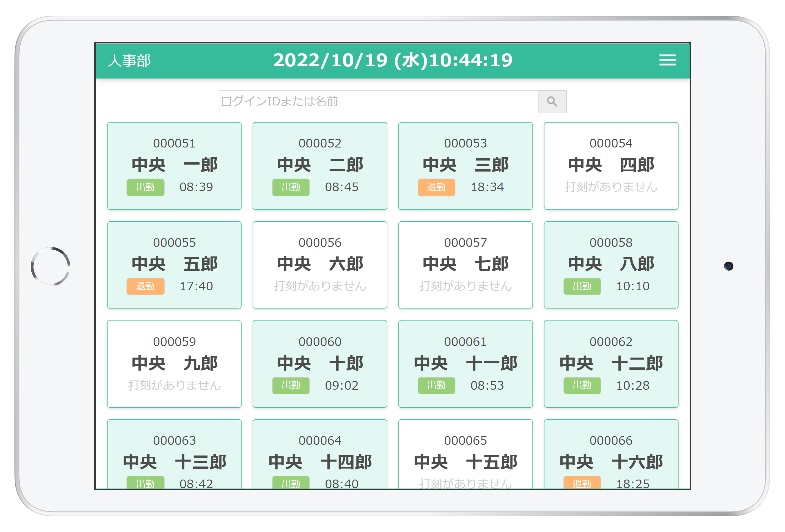Click the login ID or name search field
The image size is (785, 532).
point(378,102)
